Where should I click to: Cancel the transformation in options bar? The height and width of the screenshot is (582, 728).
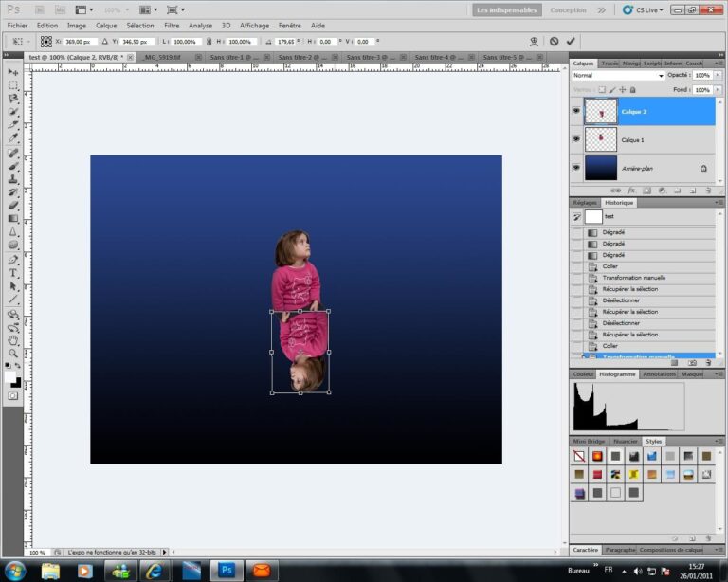[554, 42]
